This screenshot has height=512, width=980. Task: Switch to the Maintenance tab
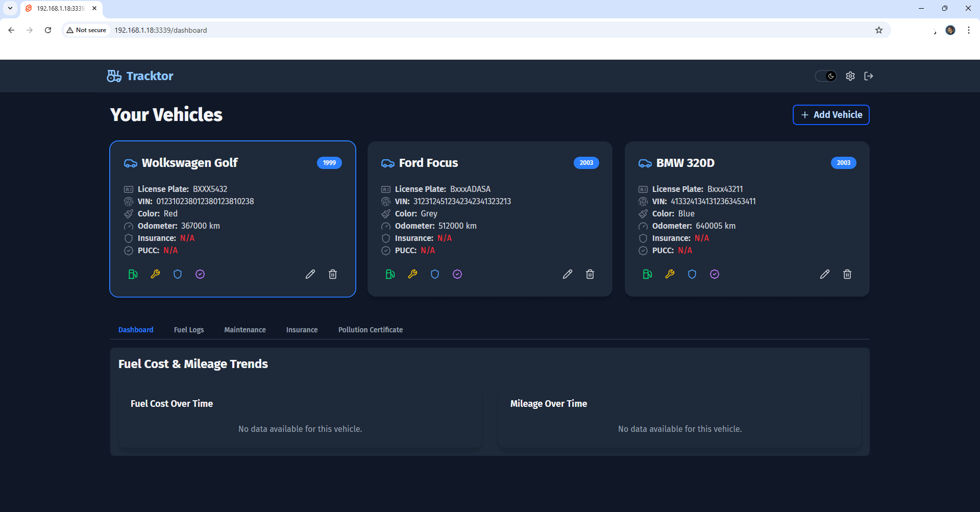click(x=245, y=330)
